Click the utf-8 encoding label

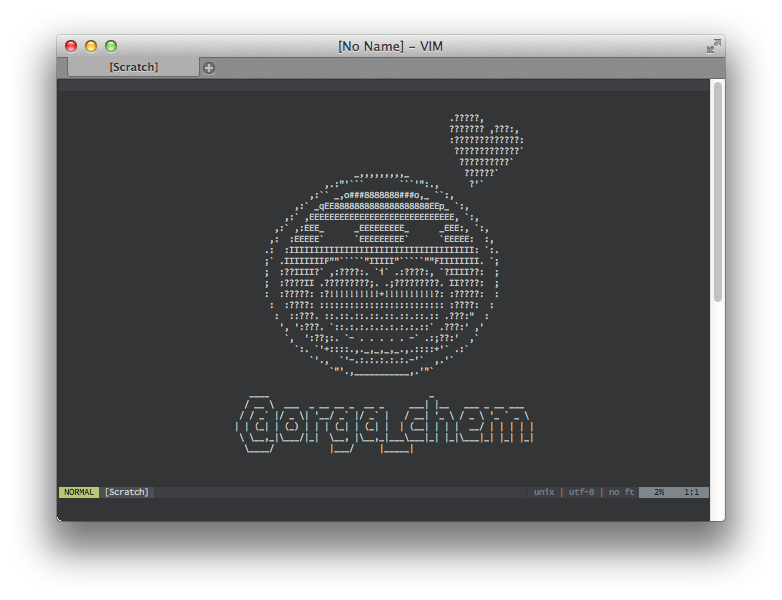(581, 492)
